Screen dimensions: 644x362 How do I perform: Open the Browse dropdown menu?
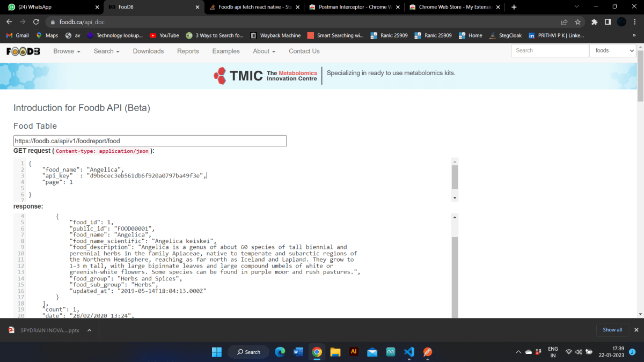tap(66, 51)
